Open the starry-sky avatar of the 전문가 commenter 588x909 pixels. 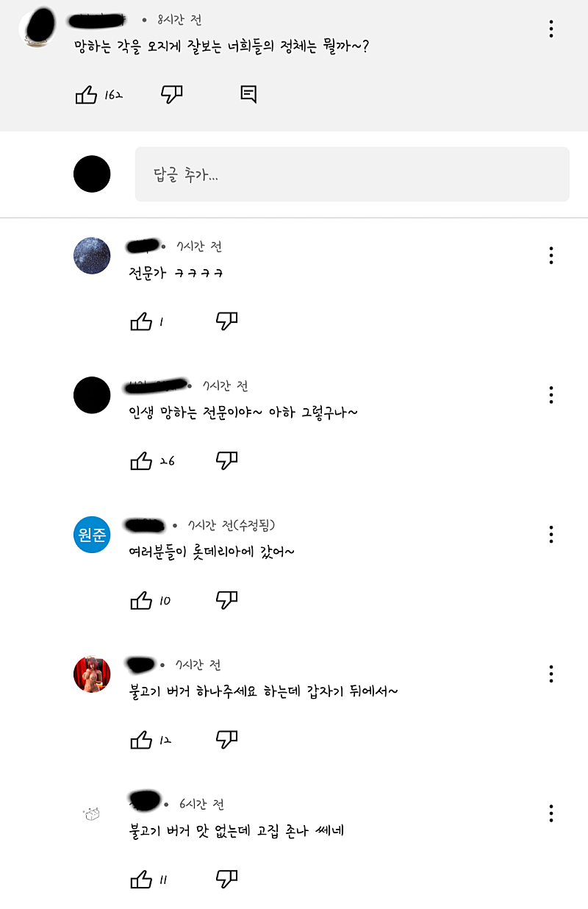[92, 256]
